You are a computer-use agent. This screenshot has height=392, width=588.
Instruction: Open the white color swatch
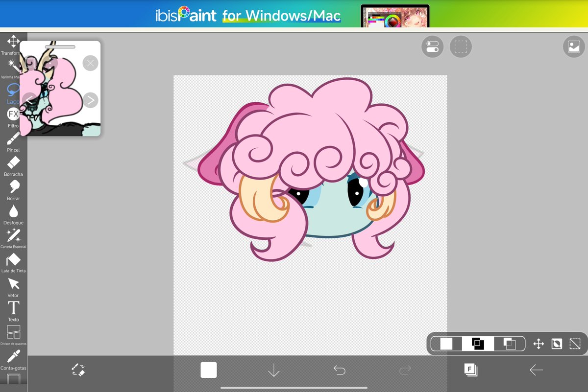coord(209,370)
